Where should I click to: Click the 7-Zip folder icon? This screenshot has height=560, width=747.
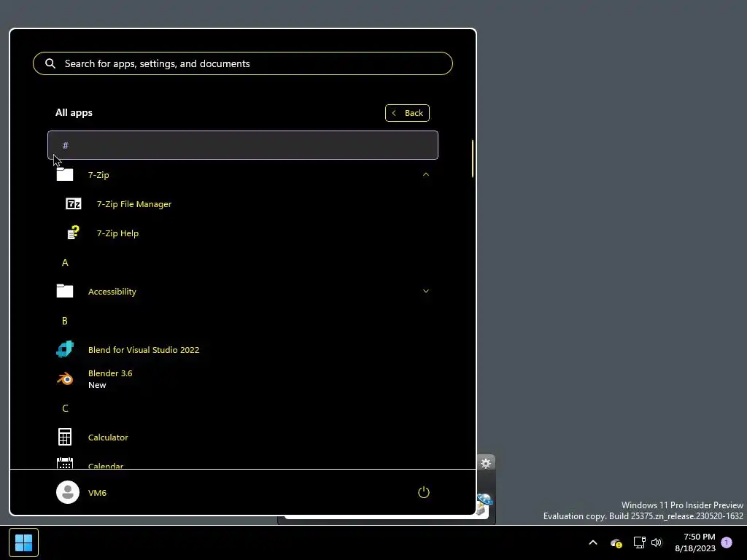[x=65, y=174]
